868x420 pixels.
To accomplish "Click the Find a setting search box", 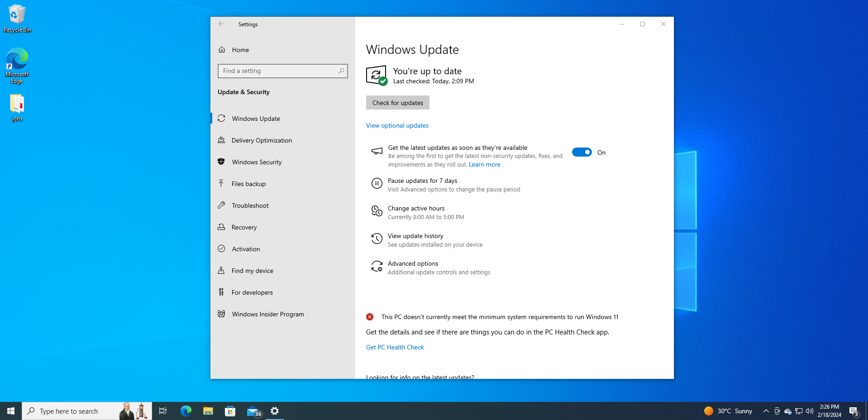I will coord(283,71).
